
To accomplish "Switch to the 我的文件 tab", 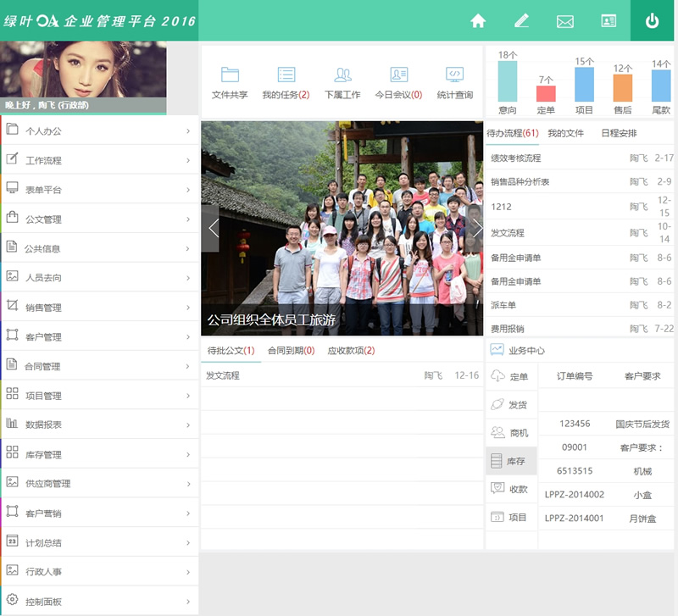I will tap(565, 134).
